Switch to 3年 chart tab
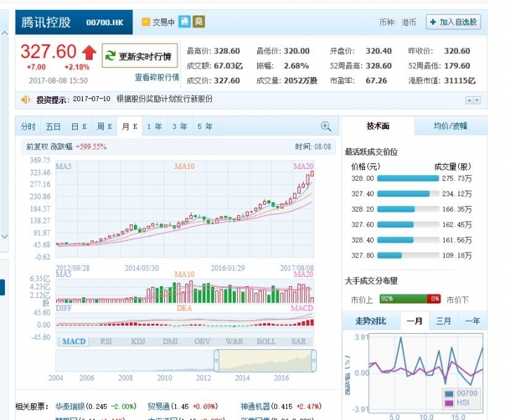Image resolution: width=505 pixels, height=420 pixels. (x=180, y=127)
